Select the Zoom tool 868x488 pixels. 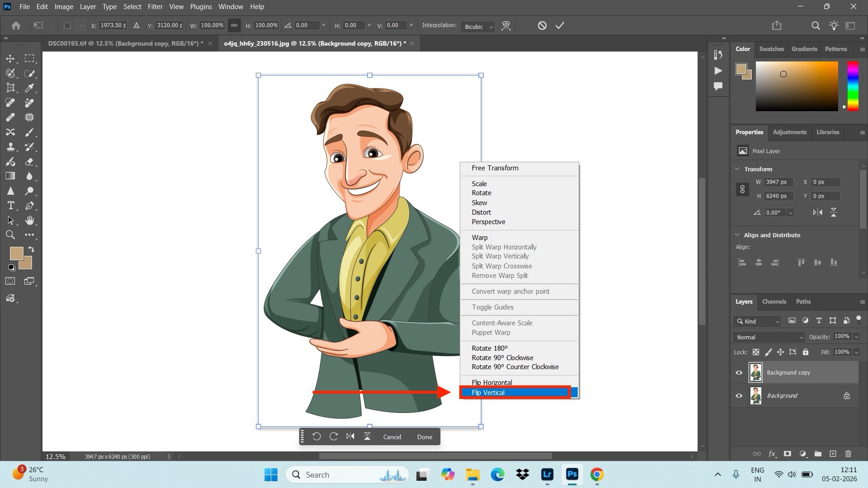[x=11, y=235]
